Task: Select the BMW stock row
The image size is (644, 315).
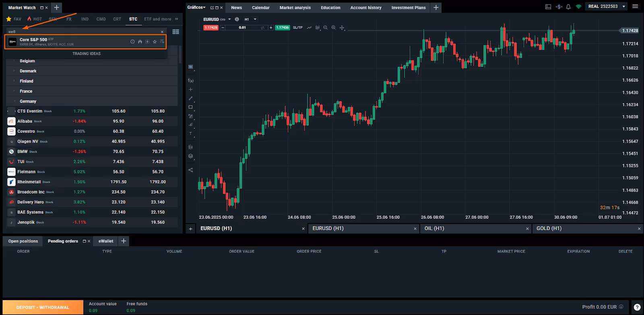Action: pos(92,152)
